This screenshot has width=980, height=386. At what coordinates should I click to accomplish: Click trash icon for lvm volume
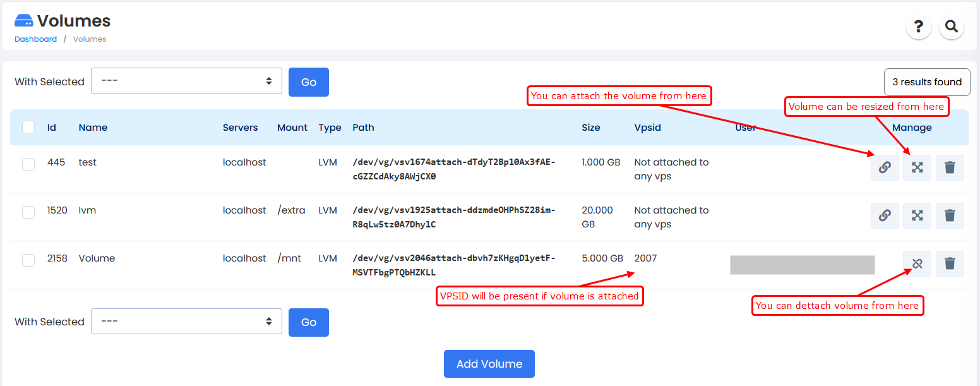949,215
